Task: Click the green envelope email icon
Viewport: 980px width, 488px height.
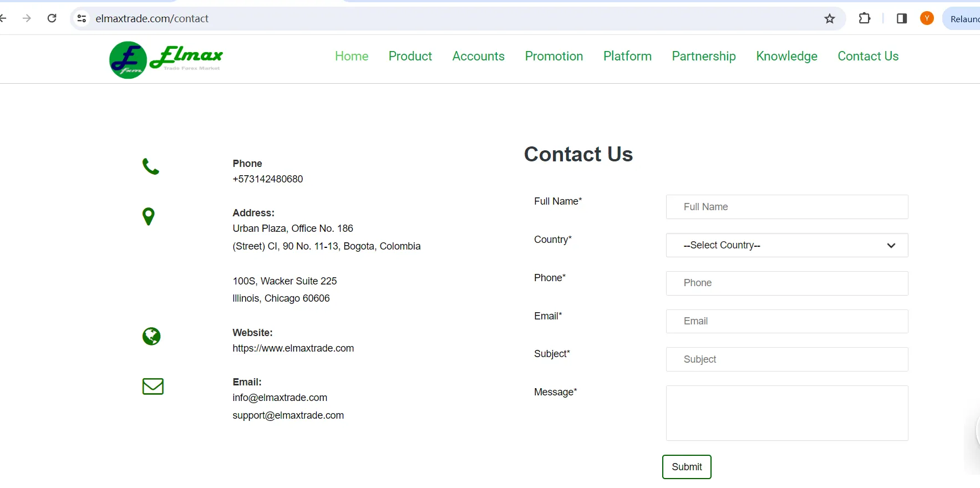Action: [x=153, y=386]
